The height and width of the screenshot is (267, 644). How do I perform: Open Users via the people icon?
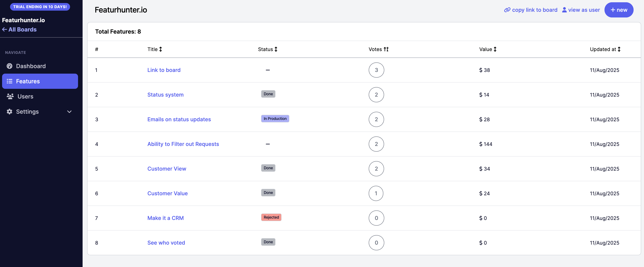[x=10, y=96]
